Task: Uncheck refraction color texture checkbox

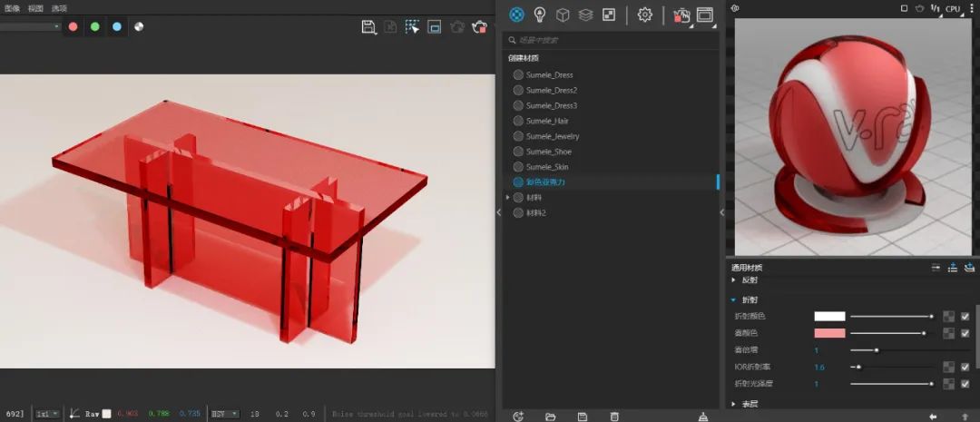Action: coord(965,317)
